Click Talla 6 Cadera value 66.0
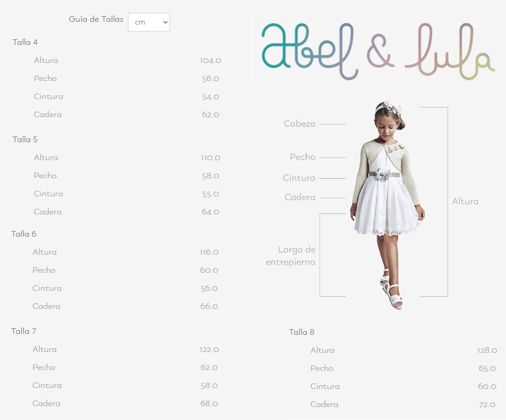 coord(209,307)
